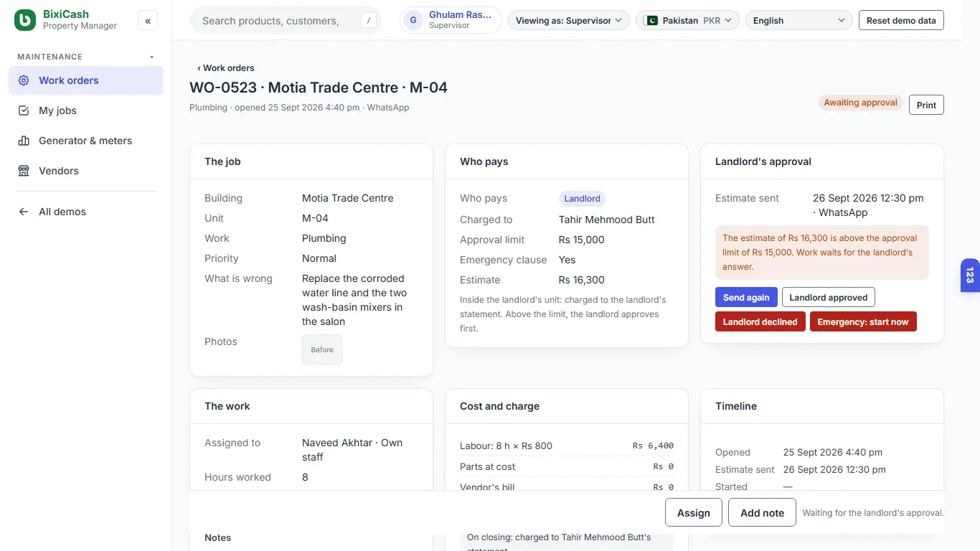
Task: Click the Pakistan flag icon
Action: coord(651,20)
